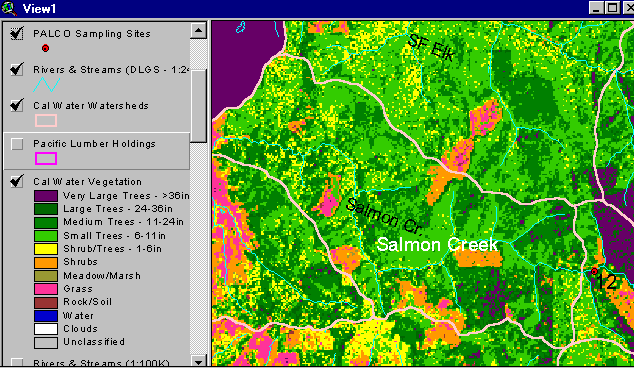Click the View1 window icon
Viewport: 634px width, 368px height.
[8, 8]
